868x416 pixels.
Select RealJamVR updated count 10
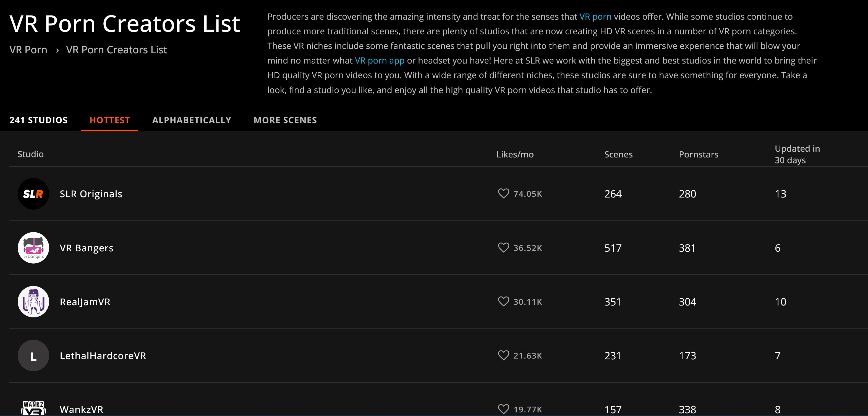coord(780,302)
